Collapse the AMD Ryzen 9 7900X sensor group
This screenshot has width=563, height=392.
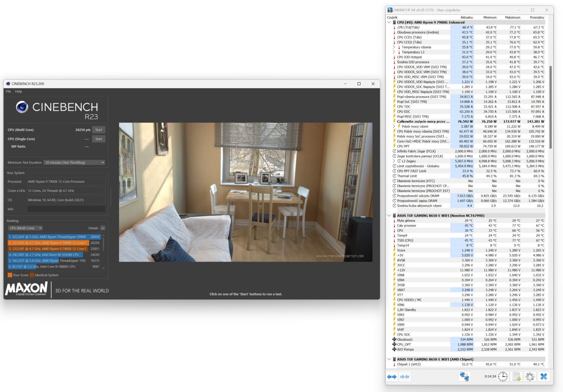(x=389, y=22)
